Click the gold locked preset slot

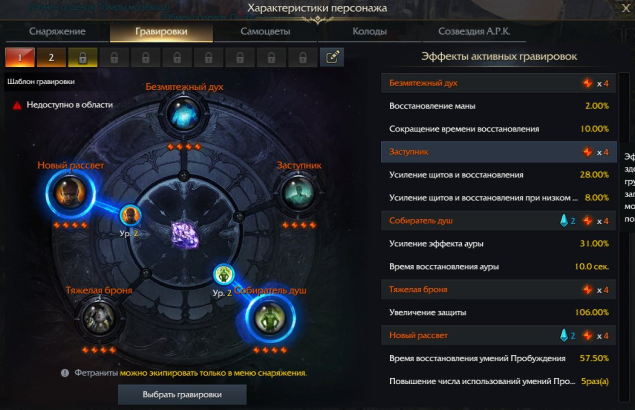(83, 57)
